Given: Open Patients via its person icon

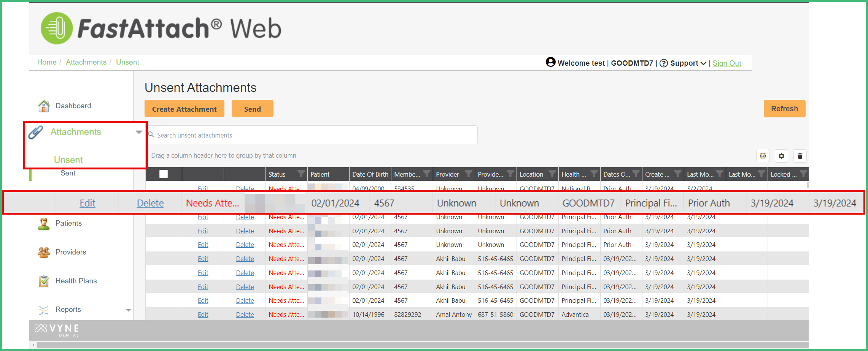Looking at the screenshot, I should pyautogui.click(x=43, y=224).
